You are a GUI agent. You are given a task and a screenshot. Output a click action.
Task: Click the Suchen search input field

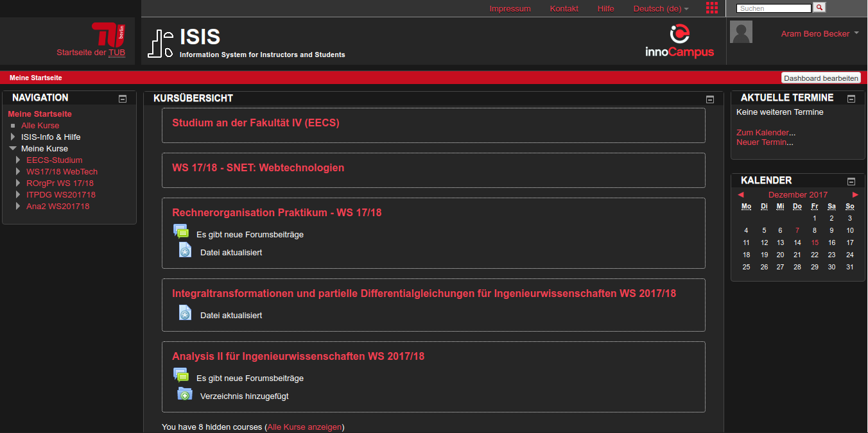coord(774,8)
